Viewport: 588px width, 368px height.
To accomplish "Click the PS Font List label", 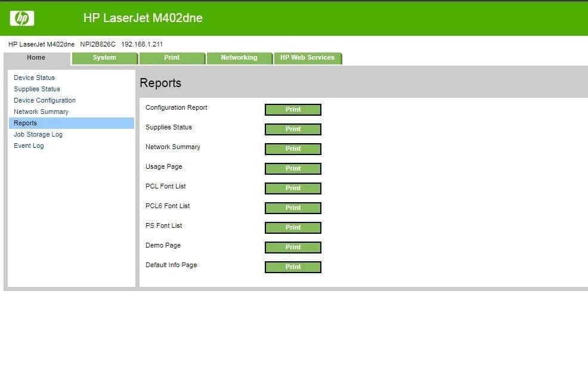I will (x=164, y=225).
